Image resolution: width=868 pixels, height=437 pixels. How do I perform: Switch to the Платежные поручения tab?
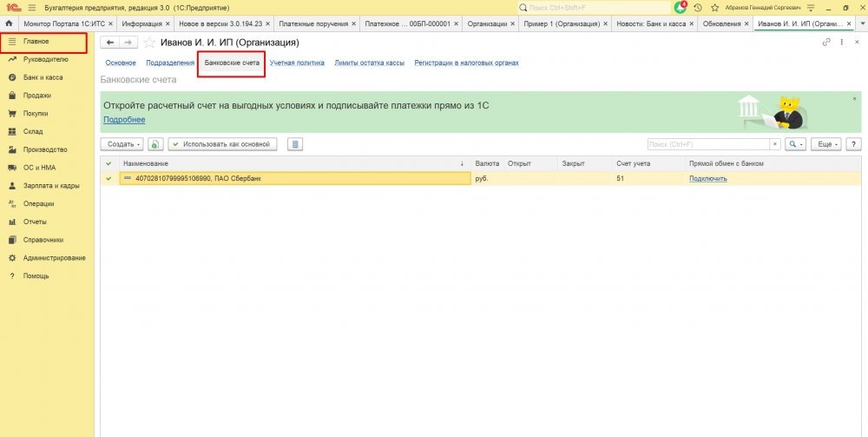(313, 23)
